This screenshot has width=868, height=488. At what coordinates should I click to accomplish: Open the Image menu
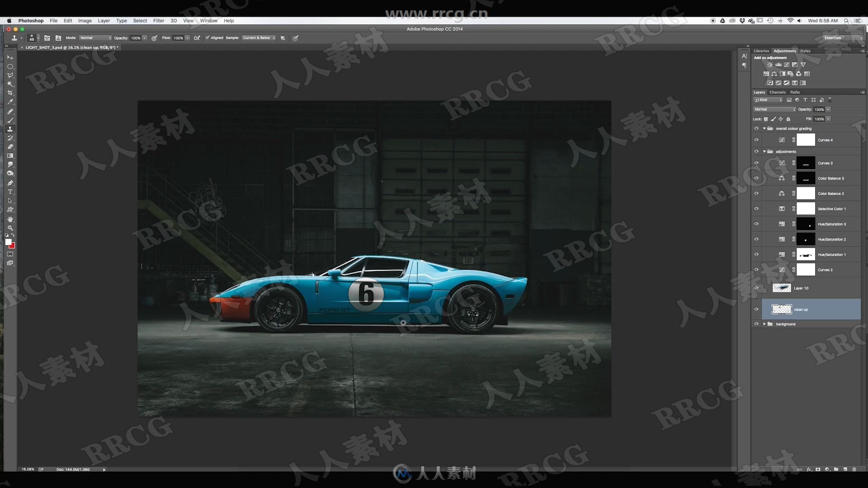pos(85,21)
